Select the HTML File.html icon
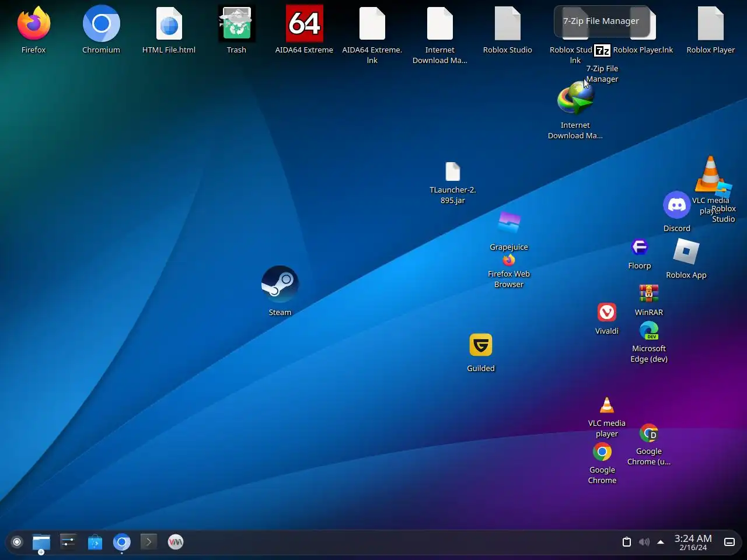Image resolution: width=747 pixels, height=560 pixels. (169, 24)
